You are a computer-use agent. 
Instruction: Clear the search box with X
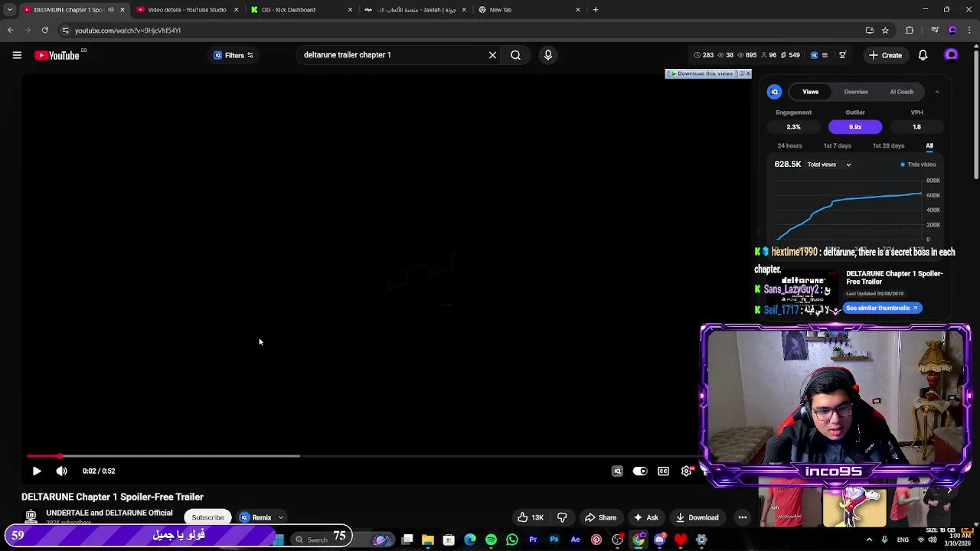492,55
